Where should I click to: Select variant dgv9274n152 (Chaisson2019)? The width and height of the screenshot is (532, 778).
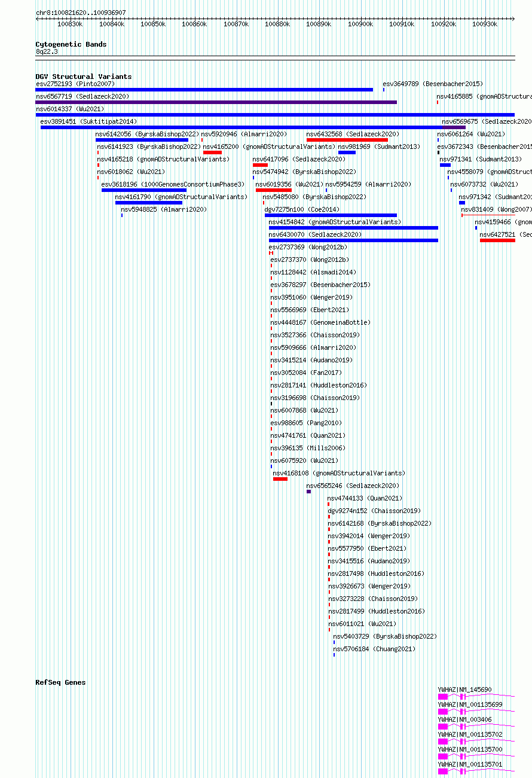(374, 511)
